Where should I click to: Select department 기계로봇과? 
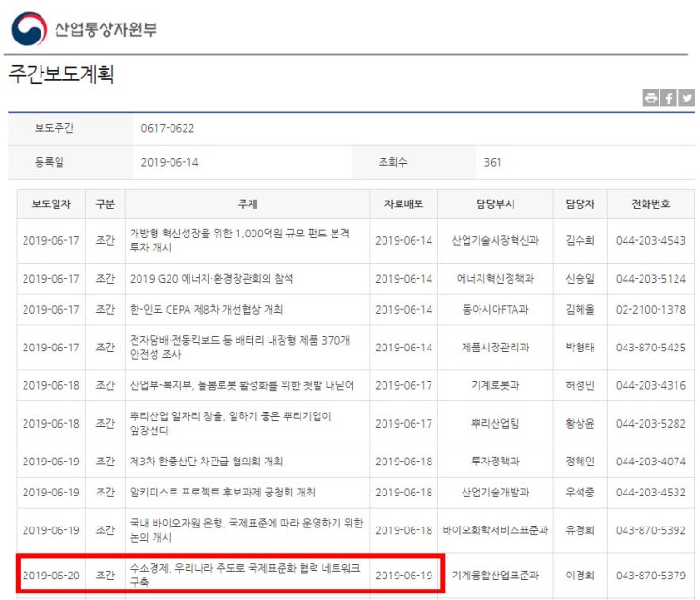point(496,385)
